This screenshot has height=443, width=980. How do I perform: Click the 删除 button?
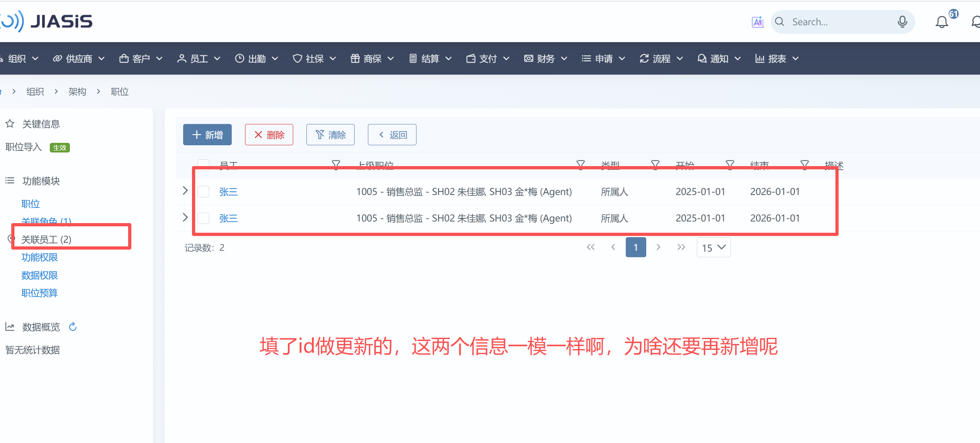click(x=269, y=135)
